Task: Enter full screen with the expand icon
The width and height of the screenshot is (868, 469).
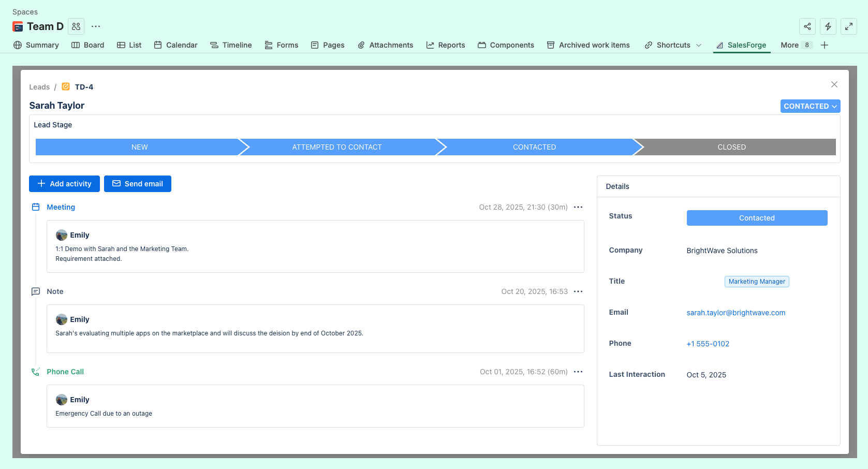Action: click(x=848, y=26)
